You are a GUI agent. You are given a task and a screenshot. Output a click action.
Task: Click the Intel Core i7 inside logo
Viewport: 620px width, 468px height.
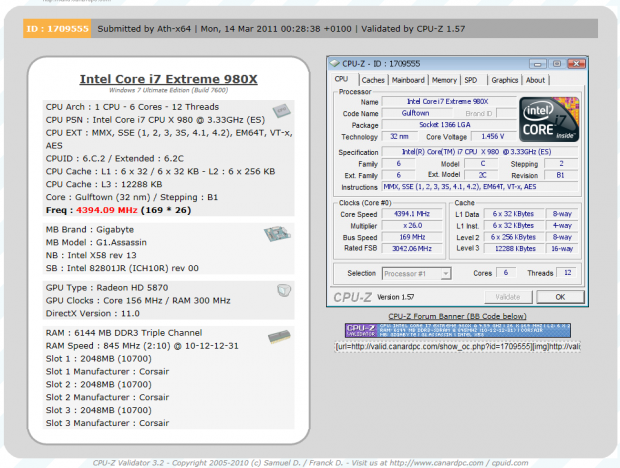coord(549,119)
